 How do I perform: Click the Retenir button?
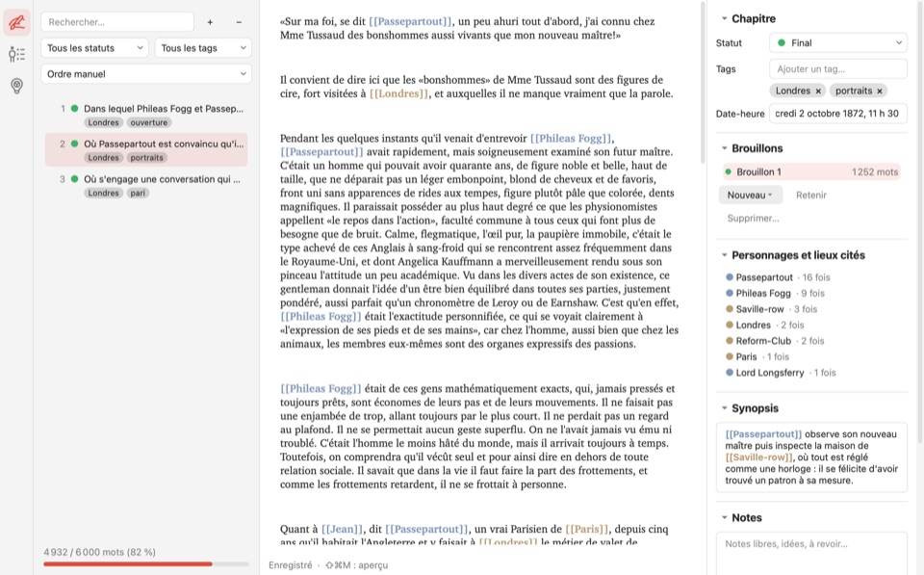(x=810, y=196)
